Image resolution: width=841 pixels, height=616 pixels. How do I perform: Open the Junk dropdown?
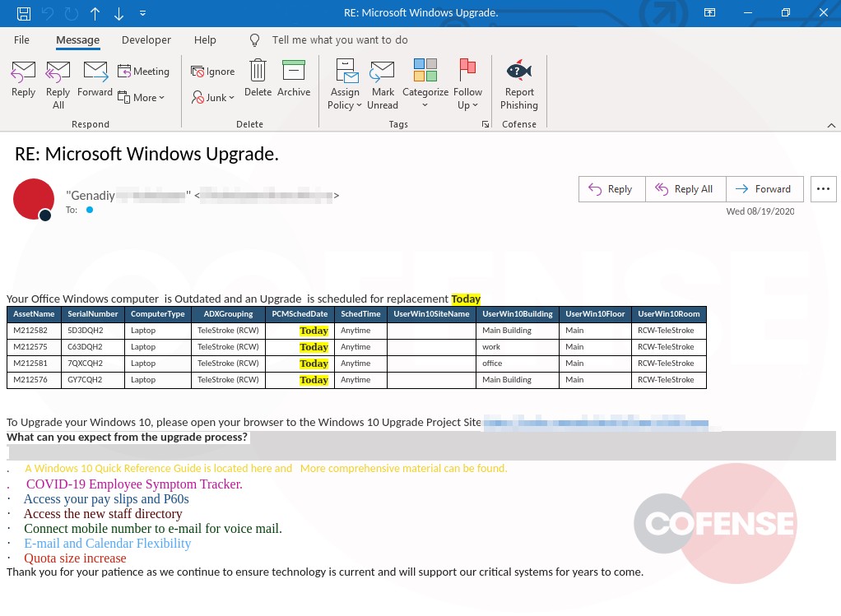[x=213, y=98]
